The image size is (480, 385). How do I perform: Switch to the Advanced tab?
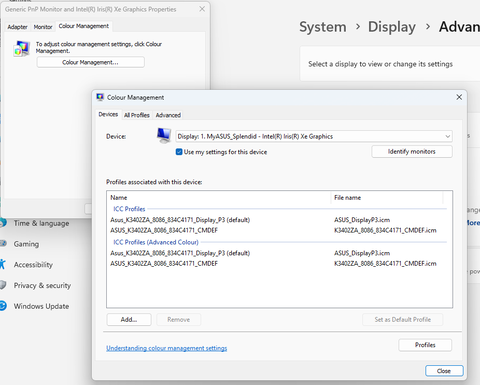(x=168, y=115)
